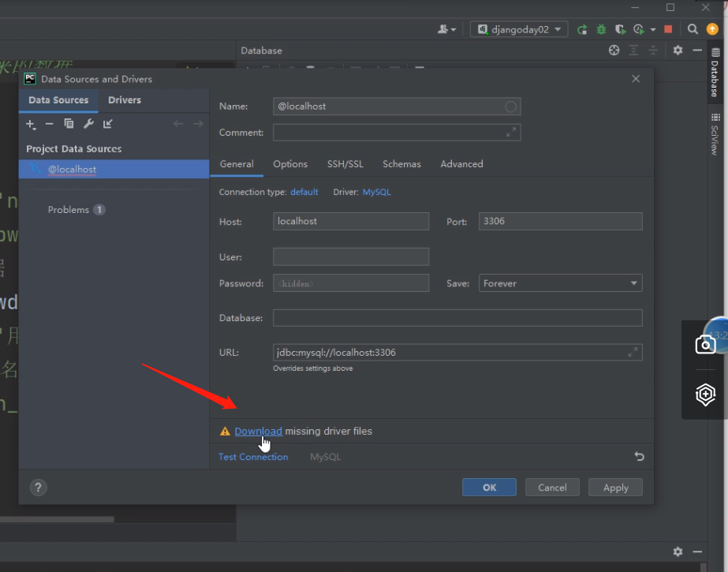Remove selected data source with minus icon
This screenshot has height=572, width=728.
(49, 124)
